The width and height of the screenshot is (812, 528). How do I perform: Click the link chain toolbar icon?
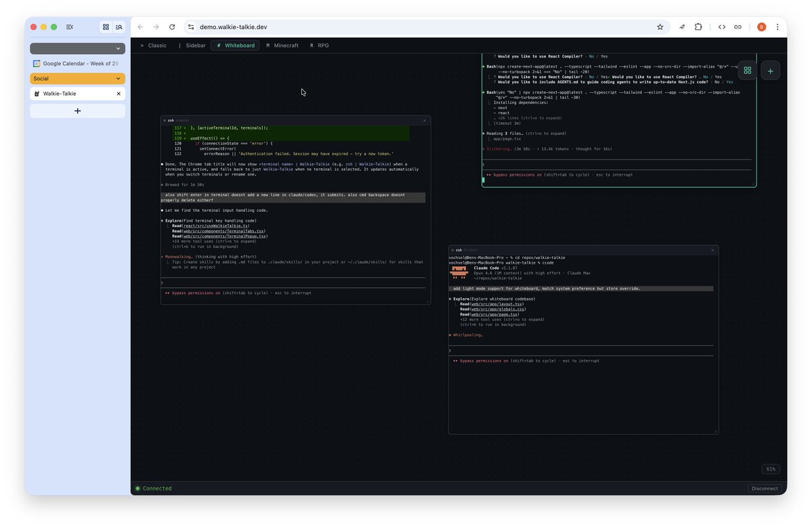(x=738, y=27)
